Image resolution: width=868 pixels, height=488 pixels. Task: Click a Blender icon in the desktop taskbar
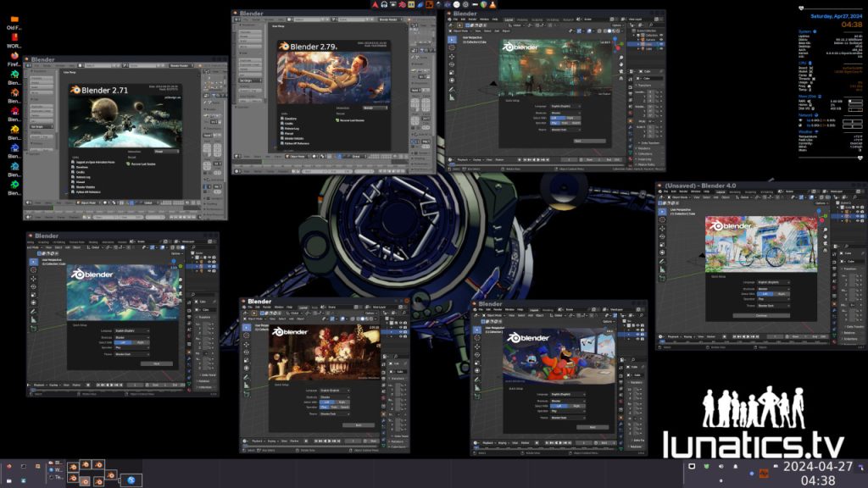(85, 465)
